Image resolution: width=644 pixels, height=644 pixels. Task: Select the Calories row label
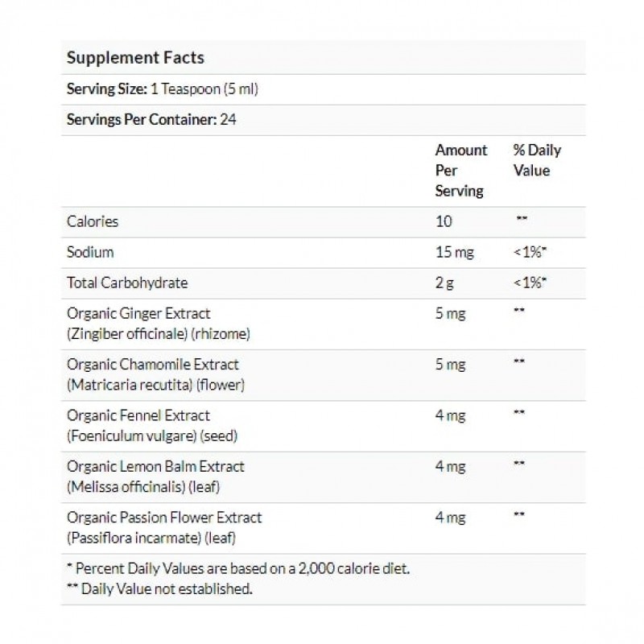[x=93, y=221]
